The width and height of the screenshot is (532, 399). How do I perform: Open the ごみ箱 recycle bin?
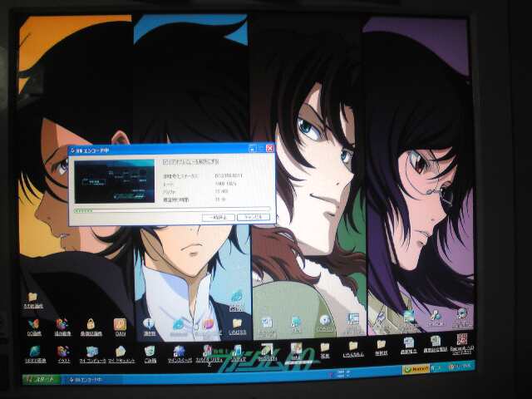pyautogui.click(x=150, y=355)
